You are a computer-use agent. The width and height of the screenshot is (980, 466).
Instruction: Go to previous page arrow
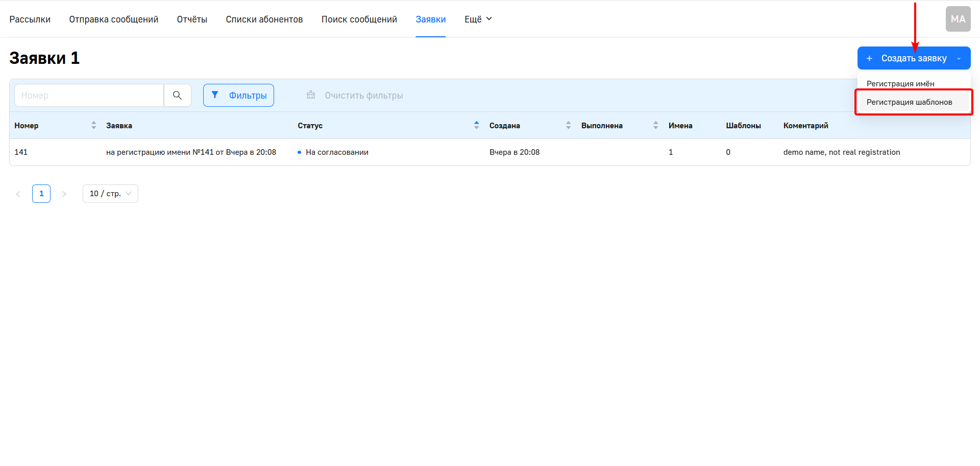tap(18, 194)
